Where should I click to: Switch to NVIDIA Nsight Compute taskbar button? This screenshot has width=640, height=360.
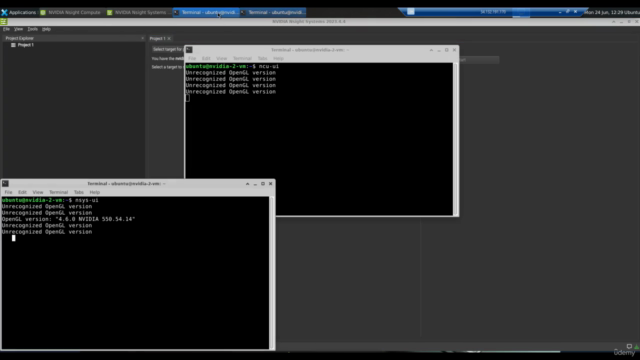[x=70, y=12]
